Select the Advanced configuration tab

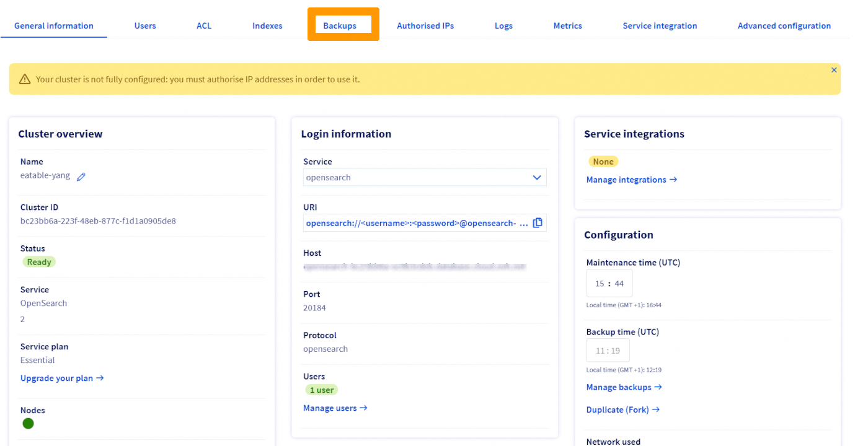(784, 26)
